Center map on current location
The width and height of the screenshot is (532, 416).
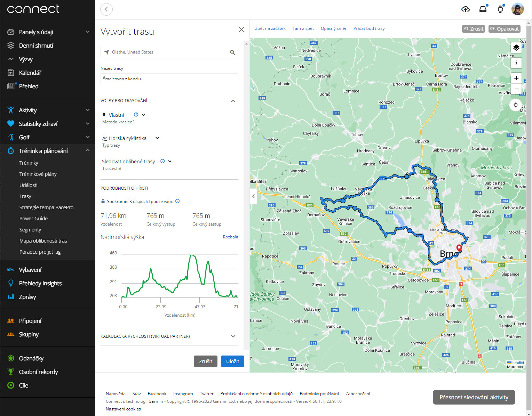click(516, 105)
